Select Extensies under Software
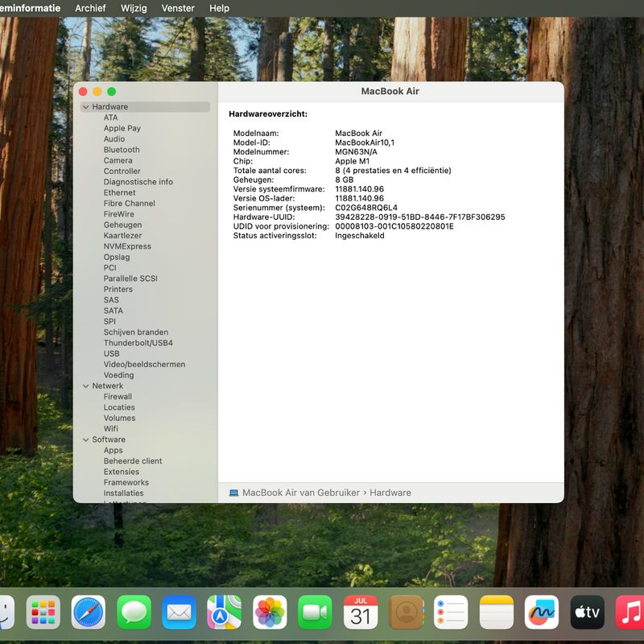This screenshot has height=644, width=644. point(122,472)
